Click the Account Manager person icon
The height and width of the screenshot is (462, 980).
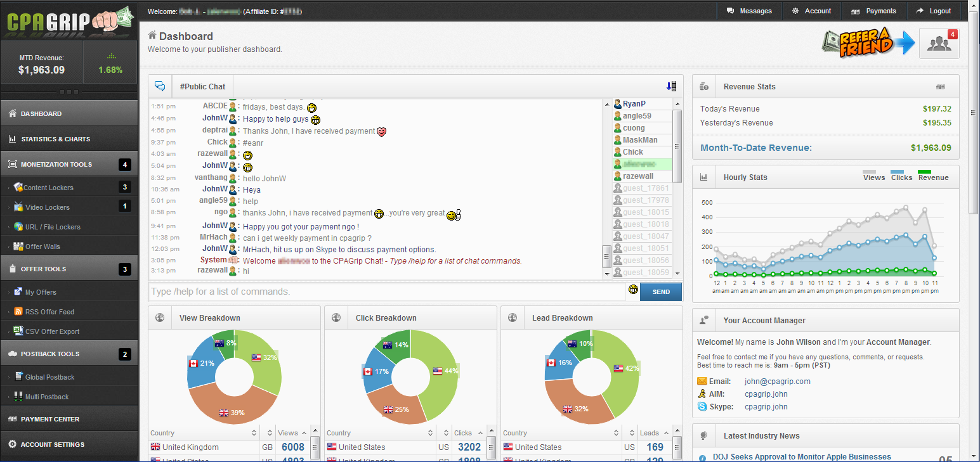pos(704,320)
